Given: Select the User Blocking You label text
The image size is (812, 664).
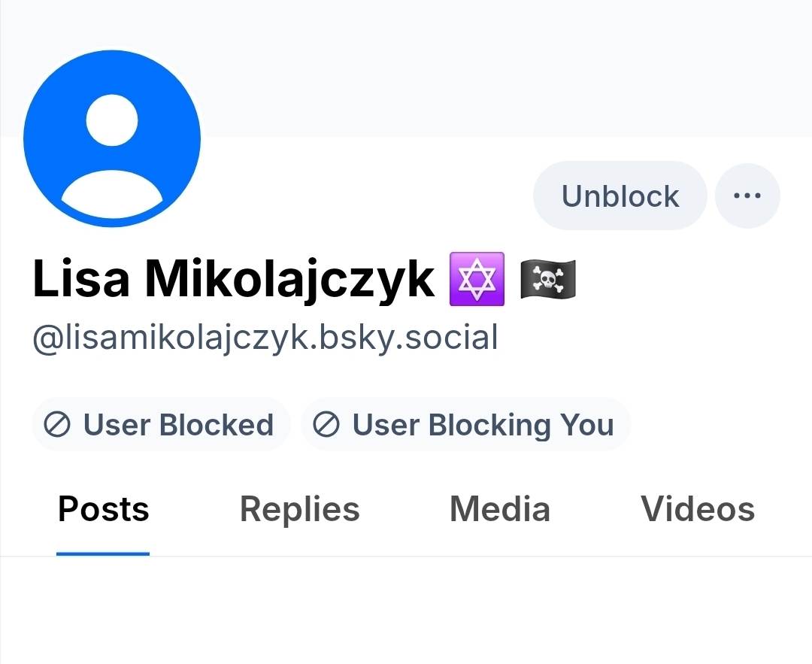Looking at the screenshot, I should pyautogui.click(x=483, y=425).
